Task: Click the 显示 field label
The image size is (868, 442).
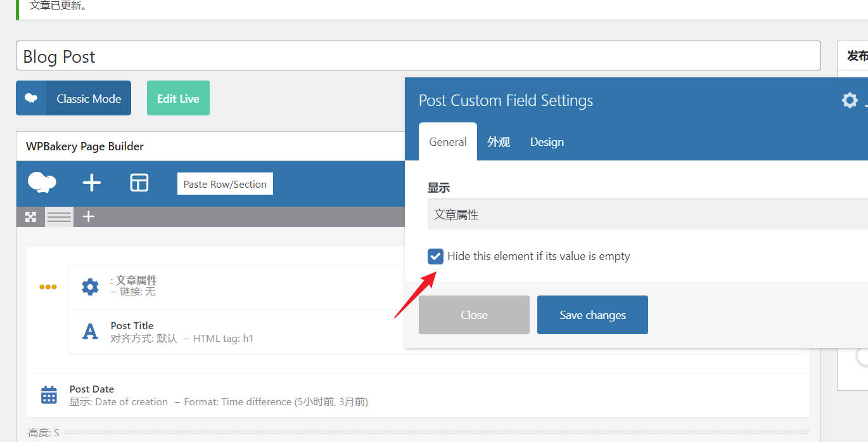Action: [x=438, y=188]
